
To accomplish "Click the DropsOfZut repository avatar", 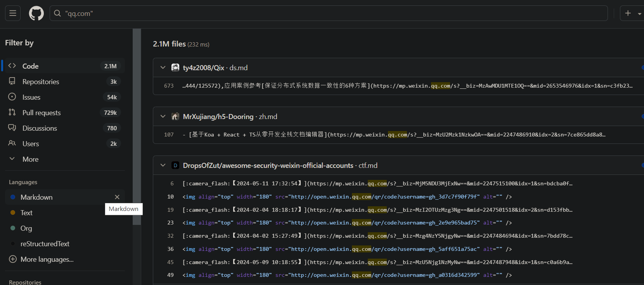I will tap(175, 166).
